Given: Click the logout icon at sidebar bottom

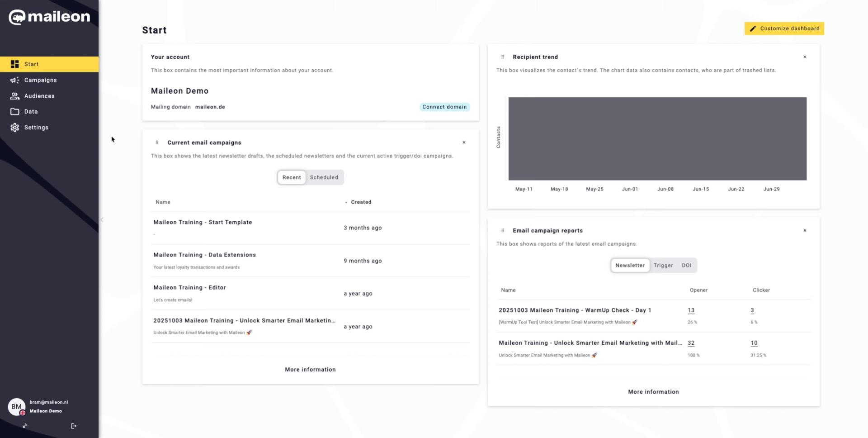Looking at the screenshot, I should (74, 426).
